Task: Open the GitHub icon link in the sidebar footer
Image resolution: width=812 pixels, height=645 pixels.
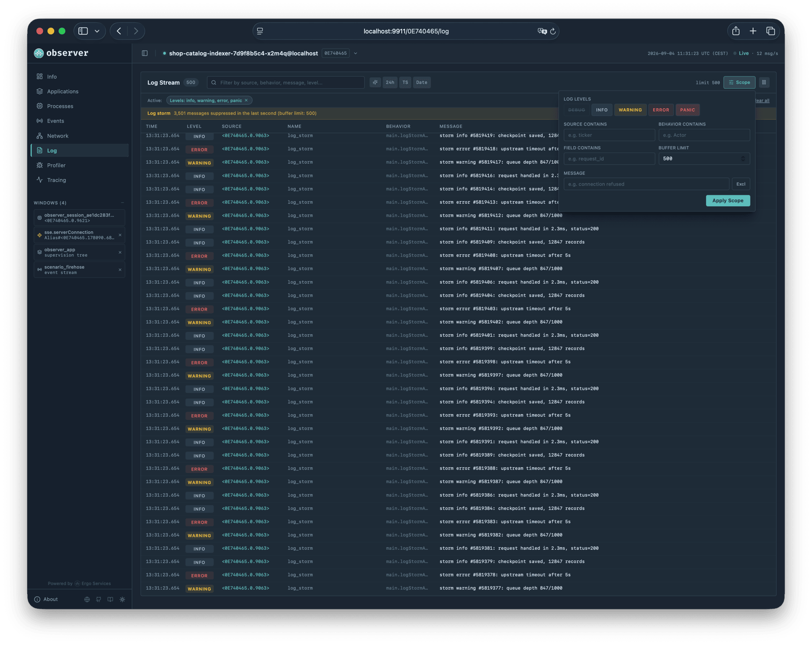Action: 99,600
